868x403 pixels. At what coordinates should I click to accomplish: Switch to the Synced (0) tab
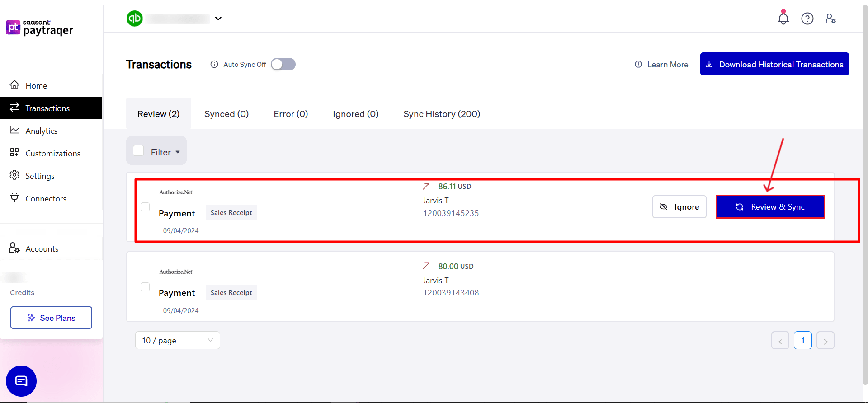[226, 114]
